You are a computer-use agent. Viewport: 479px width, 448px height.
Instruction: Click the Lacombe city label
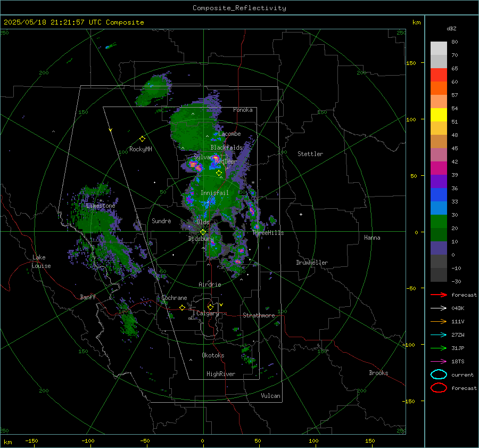229,134
